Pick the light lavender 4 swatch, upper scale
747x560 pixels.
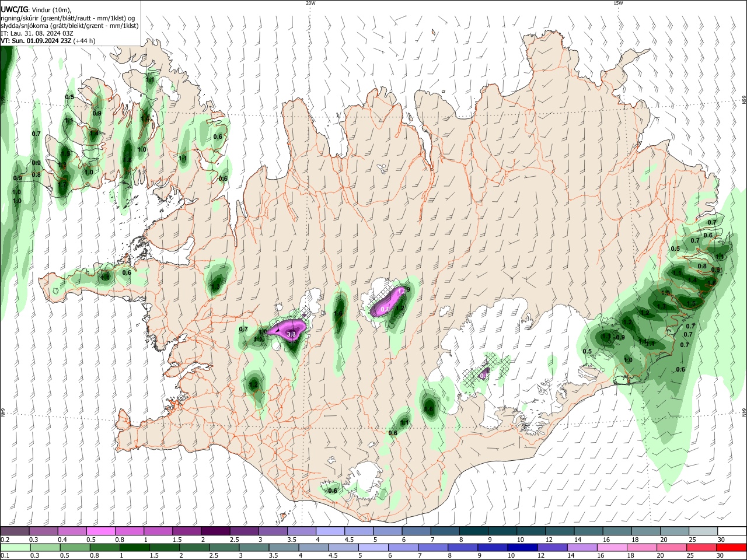click(330, 531)
